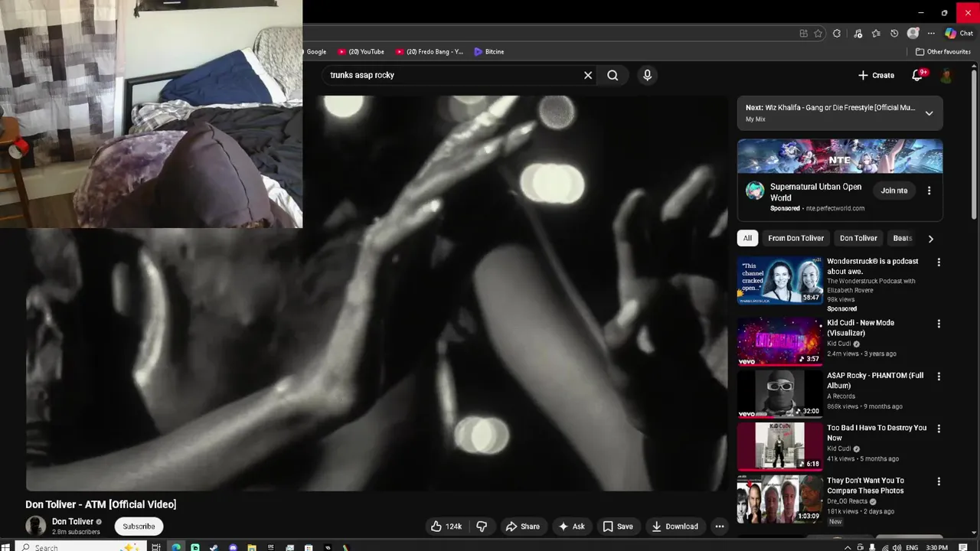Open the browser profile avatar
The image size is (980, 551).
click(913, 34)
